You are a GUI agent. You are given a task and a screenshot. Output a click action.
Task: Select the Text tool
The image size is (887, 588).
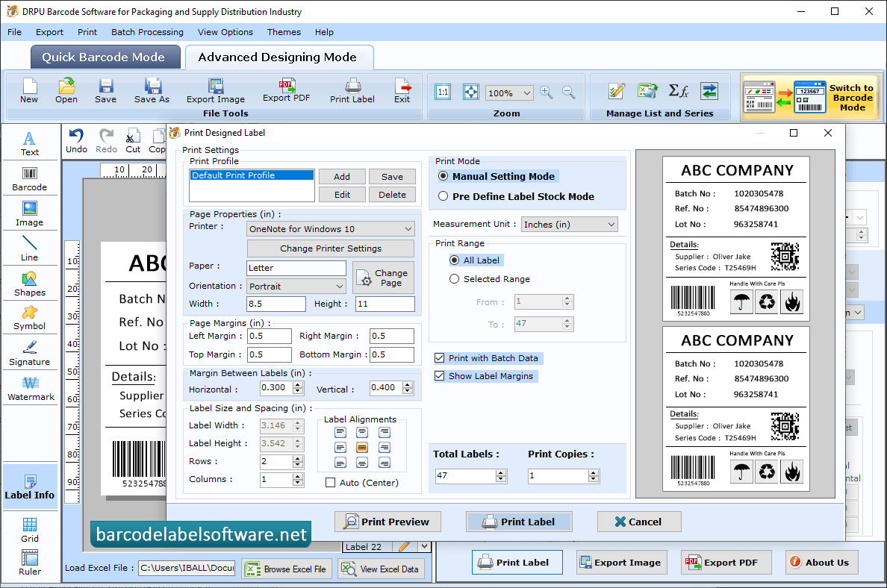point(29,143)
